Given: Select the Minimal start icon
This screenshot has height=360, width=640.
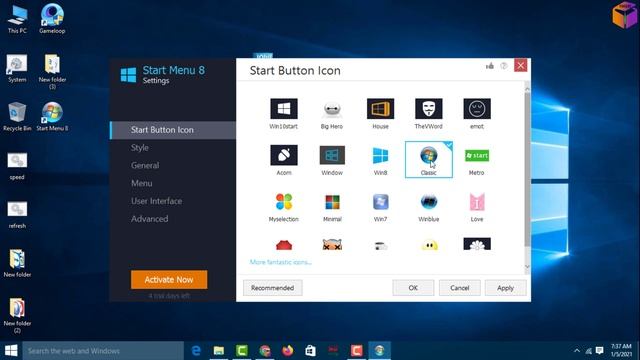Looking at the screenshot, I should point(332,207).
